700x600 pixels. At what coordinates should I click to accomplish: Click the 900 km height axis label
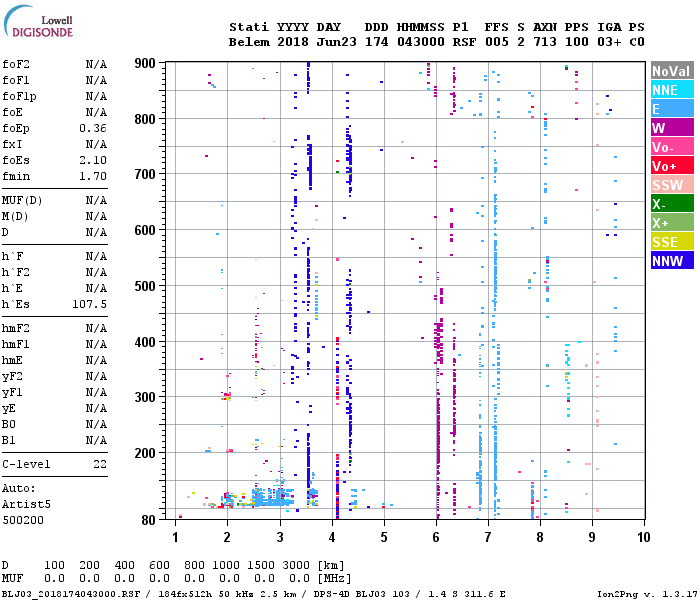(x=145, y=63)
